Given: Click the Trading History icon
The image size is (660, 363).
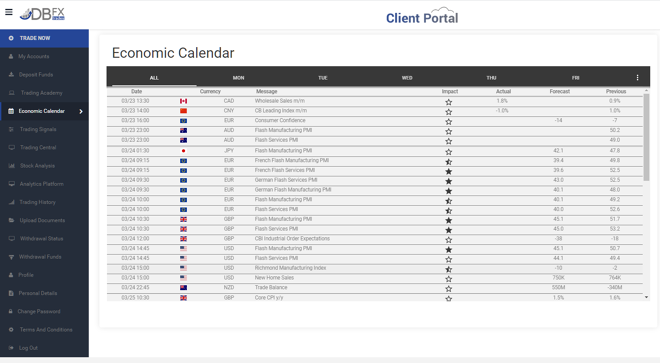Looking at the screenshot, I should click(11, 202).
